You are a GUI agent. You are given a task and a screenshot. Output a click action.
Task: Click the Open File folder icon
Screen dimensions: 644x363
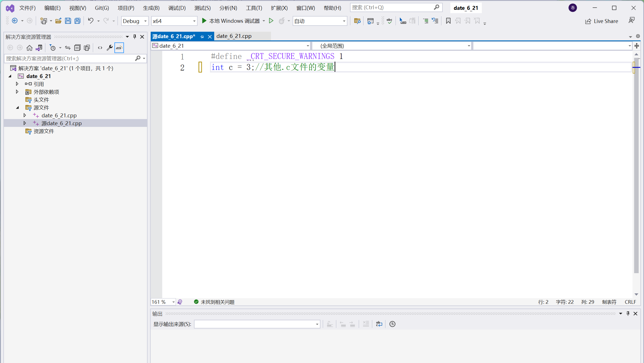click(58, 21)
